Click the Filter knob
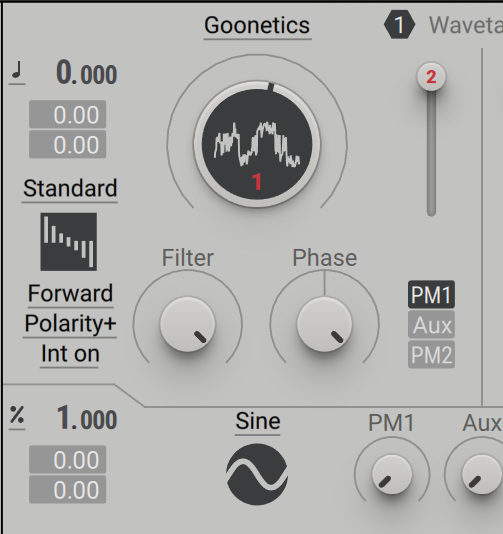 188,324
